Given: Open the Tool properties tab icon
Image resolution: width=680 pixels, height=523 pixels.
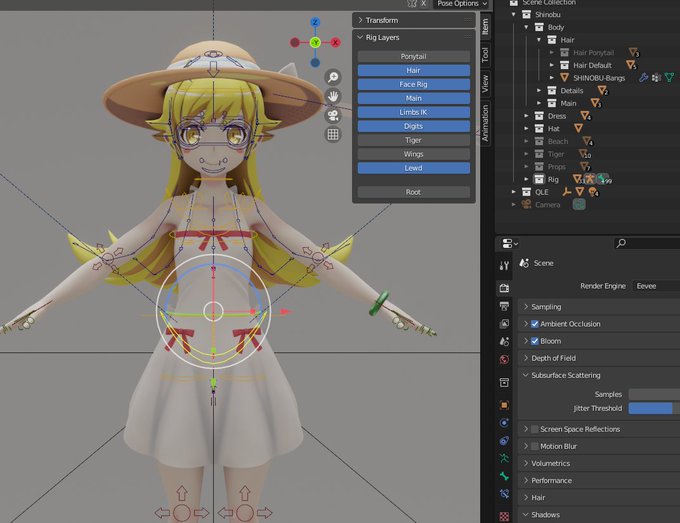Looking at the screenshot, I should (504, 265).
